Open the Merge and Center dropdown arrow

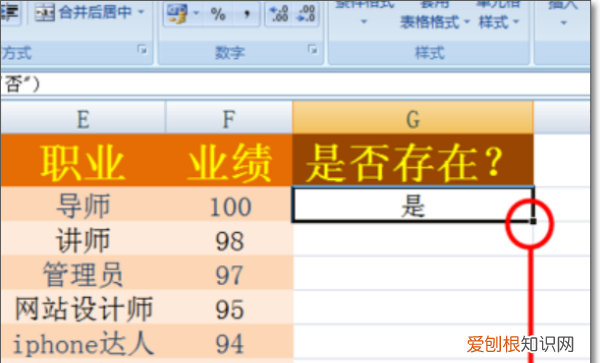click(x=141, y=13)
